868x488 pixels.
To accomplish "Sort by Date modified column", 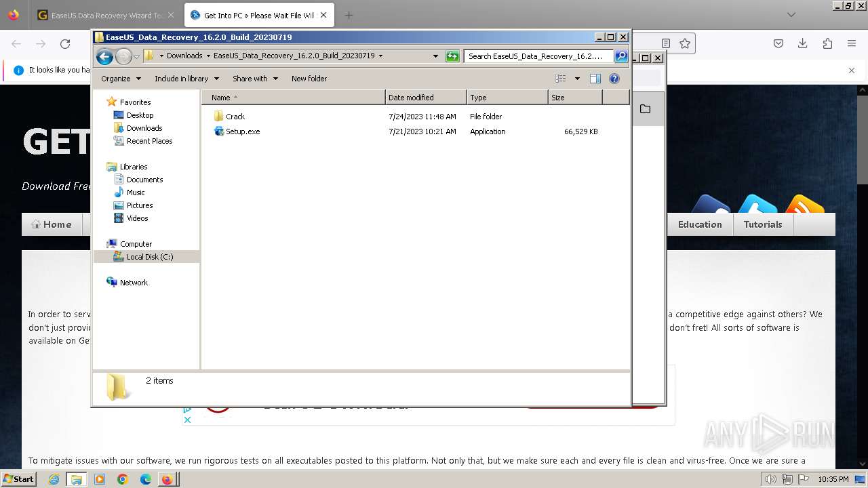I will point(426,98).
